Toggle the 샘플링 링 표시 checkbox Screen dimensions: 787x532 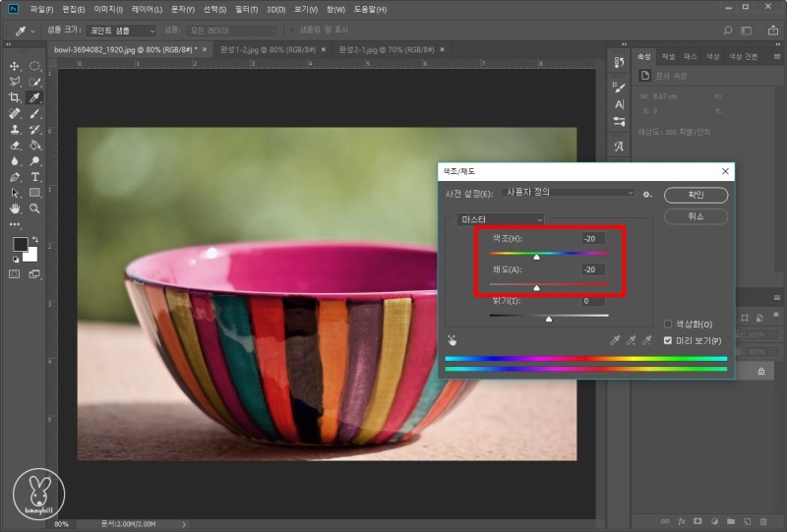tap(292, 30)
